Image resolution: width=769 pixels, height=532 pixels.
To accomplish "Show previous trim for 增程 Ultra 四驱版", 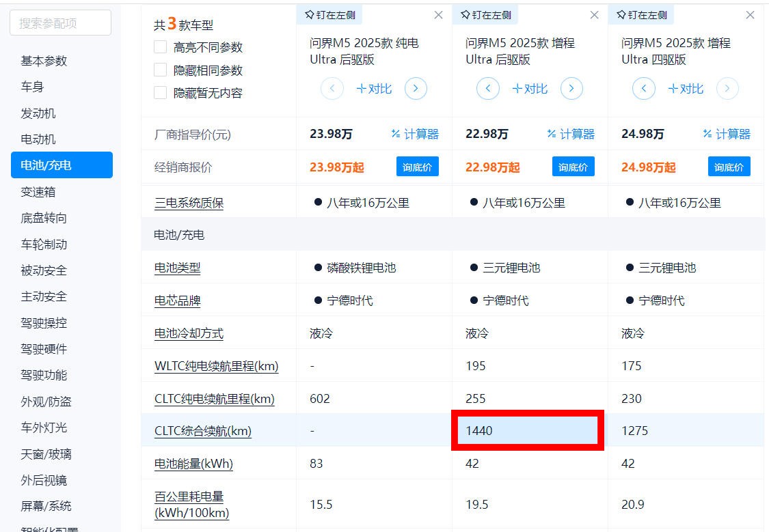I will [x=644, y=89].
